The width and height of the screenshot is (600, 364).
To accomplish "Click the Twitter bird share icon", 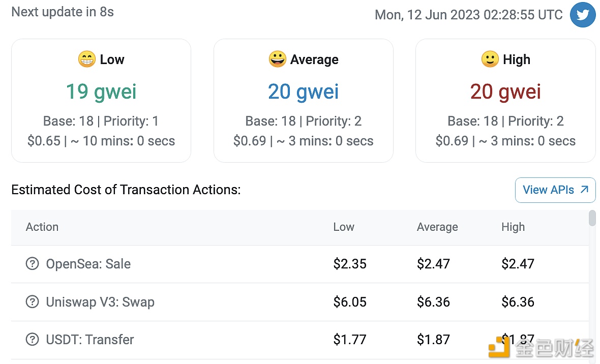I will click(x=583, y=15).
